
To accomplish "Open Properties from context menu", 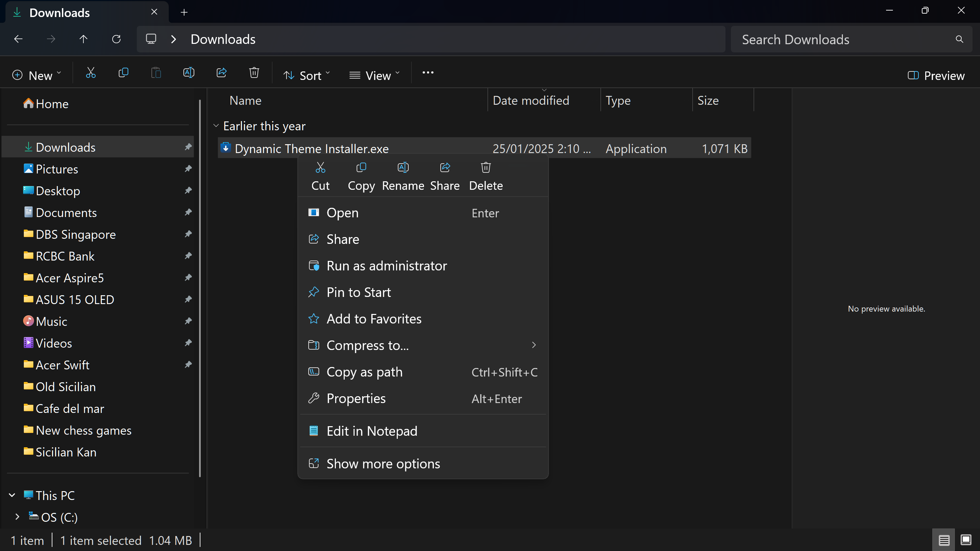I will [356, 399].
